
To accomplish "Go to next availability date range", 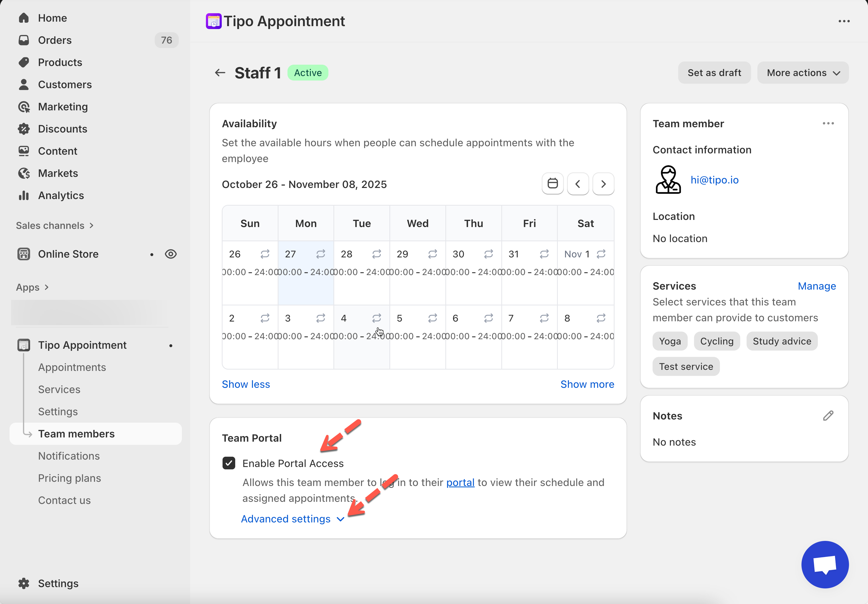I will tap(603, 184).
